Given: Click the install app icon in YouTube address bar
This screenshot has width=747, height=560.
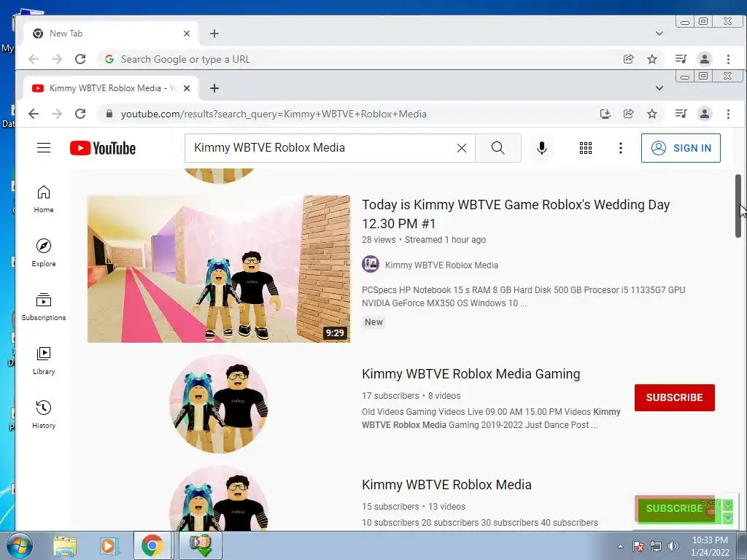Looking at the screenshot, I should click(605, 114).
